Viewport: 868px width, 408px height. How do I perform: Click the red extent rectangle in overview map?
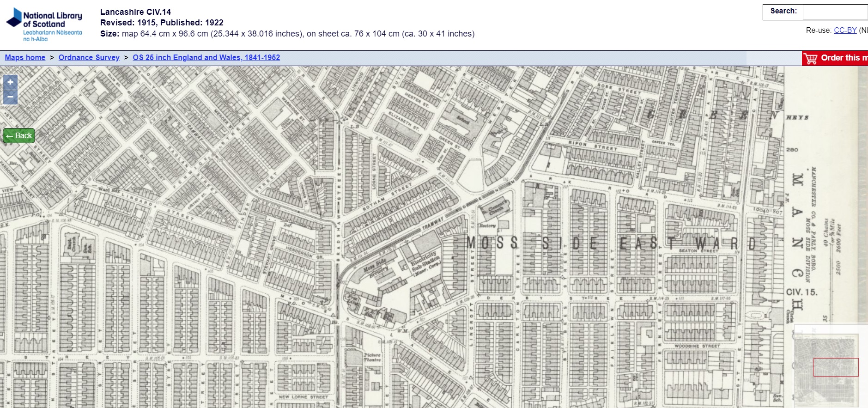pos(836,367)
